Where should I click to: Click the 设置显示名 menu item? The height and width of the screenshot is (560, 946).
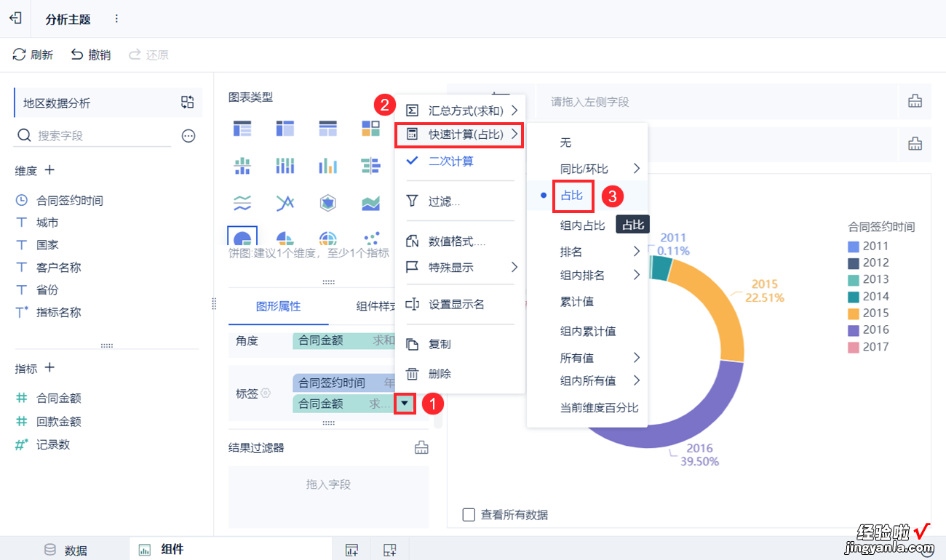460,304
